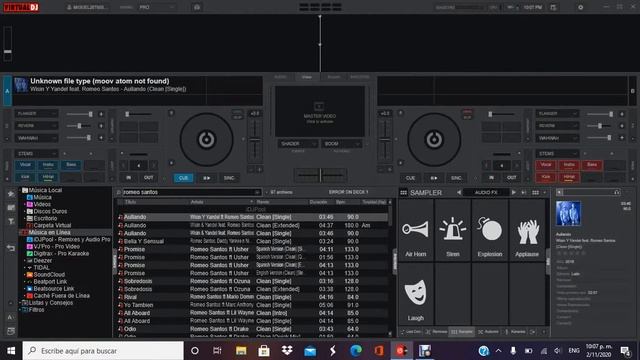This screenshot has height=360, width=640.
Task: Open left deck FLANGER effect dropdown
Action: click(x=36, y=113)
